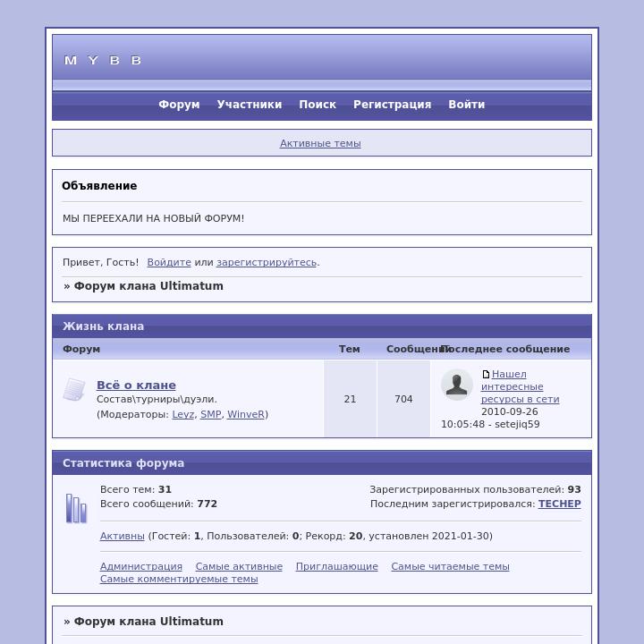Open the Всё о клане forum
Image resolution: width=644 pixels, height=644 pixels.
coord(136,385)
